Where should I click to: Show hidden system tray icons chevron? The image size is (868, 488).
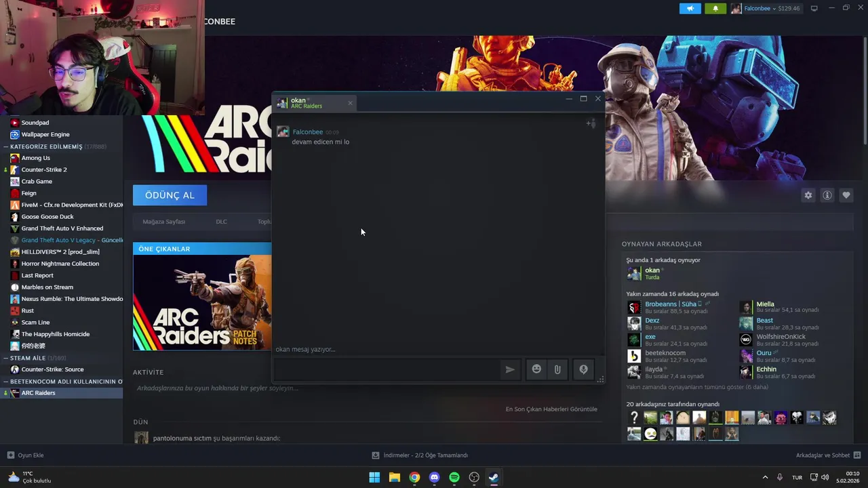coord(766,477)
